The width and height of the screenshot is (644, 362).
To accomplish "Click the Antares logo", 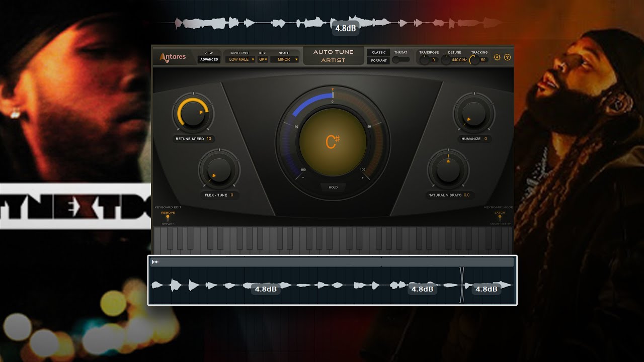I will point(173,57).
